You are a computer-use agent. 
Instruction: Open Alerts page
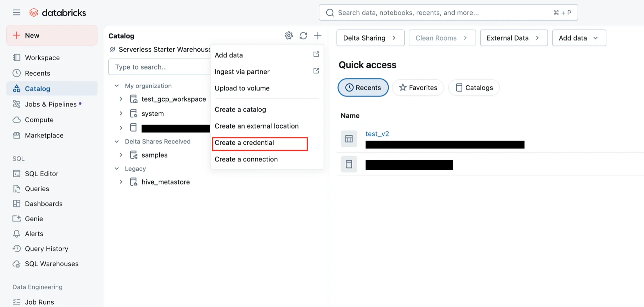pos(52,234)
